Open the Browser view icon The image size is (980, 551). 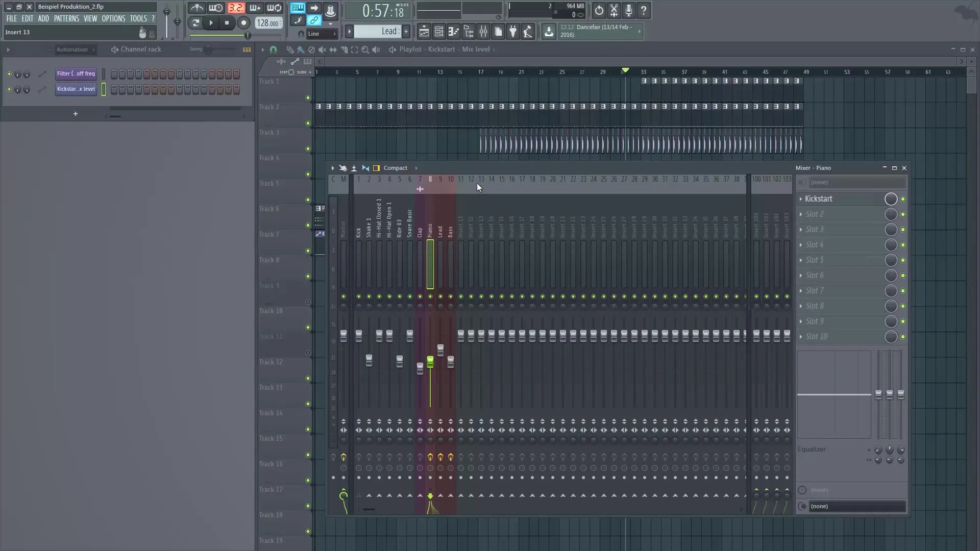pyautogui.click(x=468, y=32)
